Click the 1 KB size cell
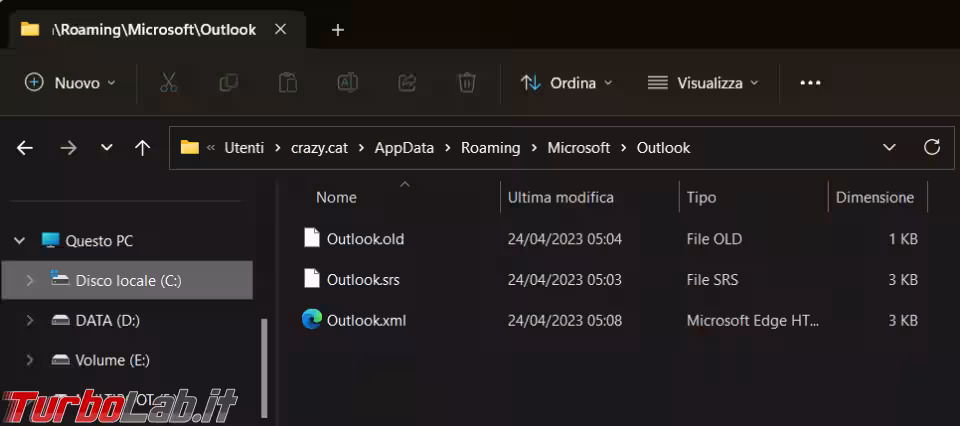The image size is (960, 426). click(903, 239)
